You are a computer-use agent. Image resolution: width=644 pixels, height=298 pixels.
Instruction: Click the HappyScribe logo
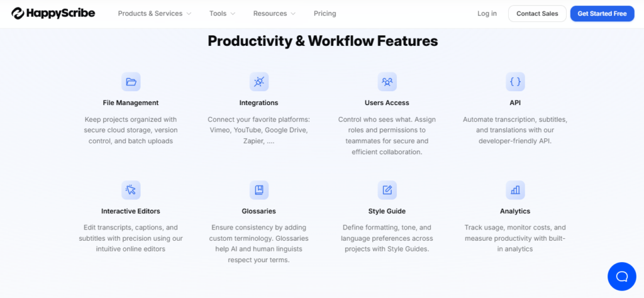coord(53,13)
